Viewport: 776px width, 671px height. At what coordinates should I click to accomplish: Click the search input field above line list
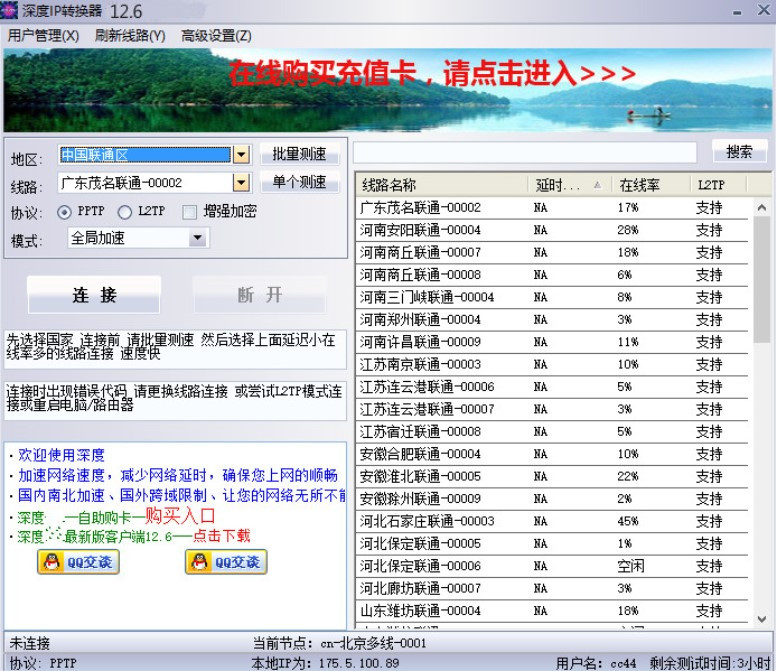[x=525, y=152]
